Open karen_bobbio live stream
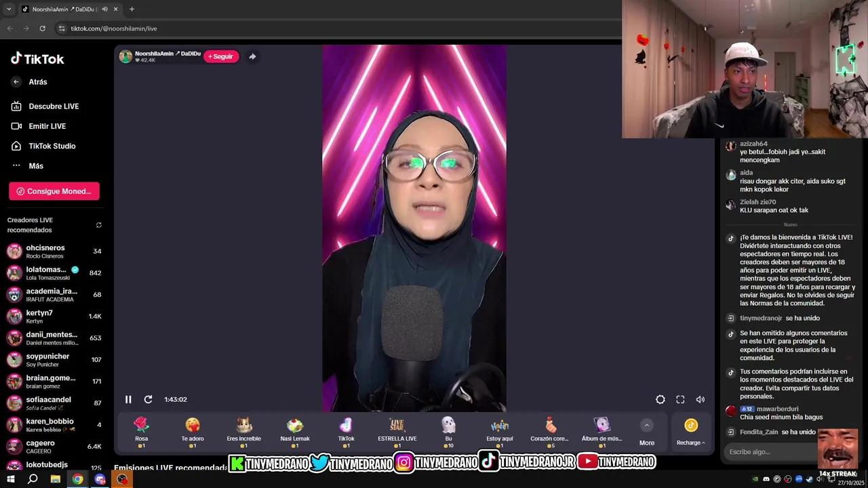Image resolution: width=868 pixels, height=488 pixels. (54, 425)
